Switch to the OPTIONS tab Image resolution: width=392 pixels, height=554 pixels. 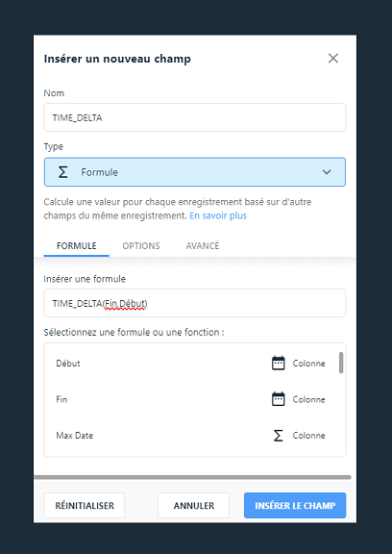pos(141,246)
